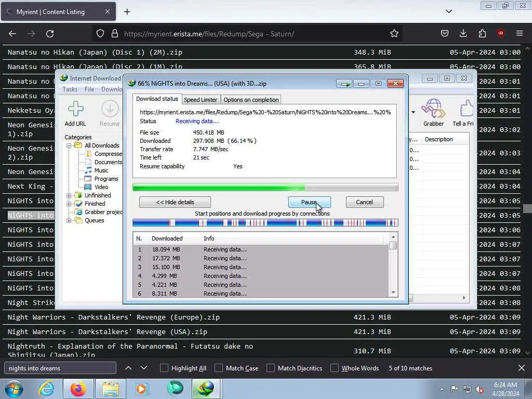532x399 pixels.
Task: Expand the Unfinished category
Action: (x=69, y=195)
